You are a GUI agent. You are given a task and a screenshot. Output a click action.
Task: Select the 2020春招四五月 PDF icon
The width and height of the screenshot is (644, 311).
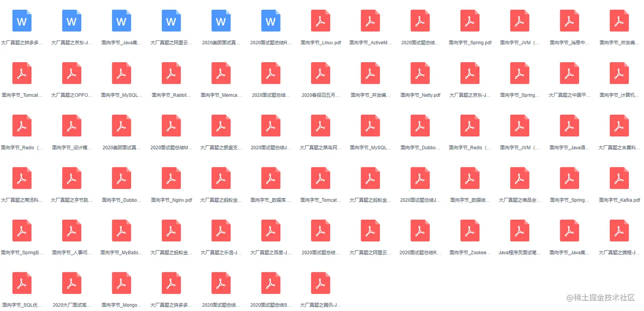click(321, 73)
